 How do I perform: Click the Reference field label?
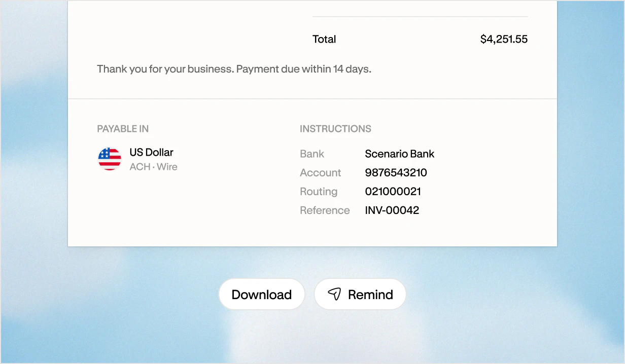click(325, 210)
